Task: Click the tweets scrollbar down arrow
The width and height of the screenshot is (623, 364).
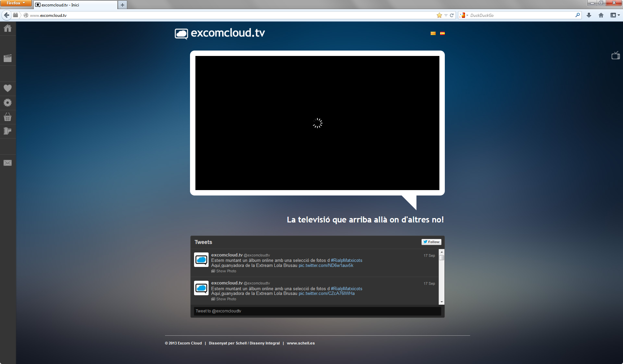Action: tap(441, 302)
